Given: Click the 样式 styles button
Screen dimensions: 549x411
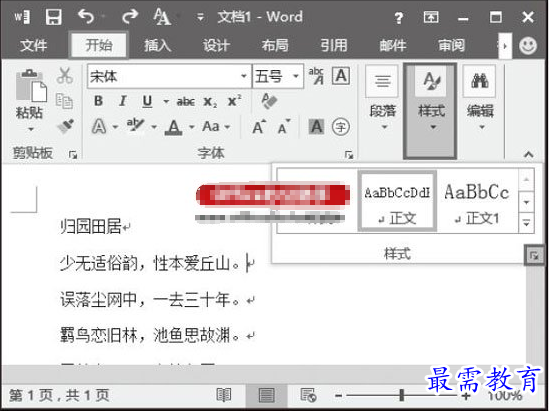Looking at the screenshot, I should [x=431, y=111].
